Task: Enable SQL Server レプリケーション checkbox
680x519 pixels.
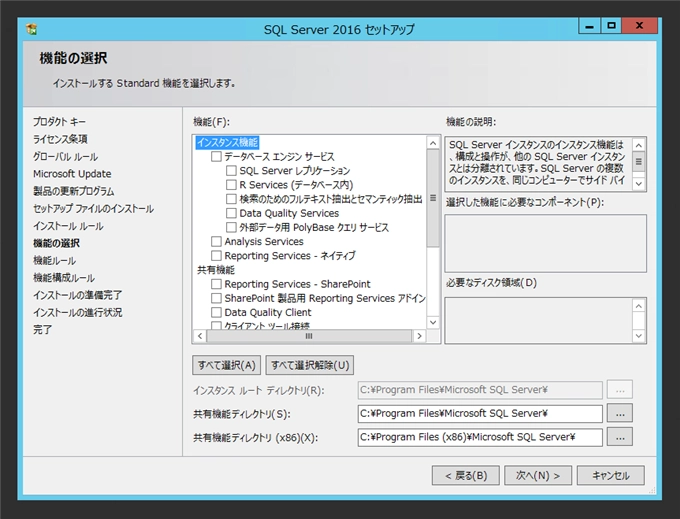Action: pyautogui.click(x=231, y=170)
